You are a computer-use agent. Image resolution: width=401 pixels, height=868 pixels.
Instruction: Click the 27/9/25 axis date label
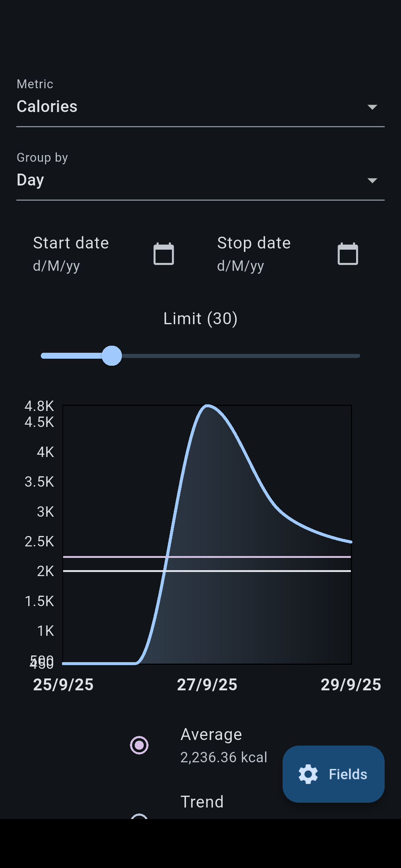[207, 685]
